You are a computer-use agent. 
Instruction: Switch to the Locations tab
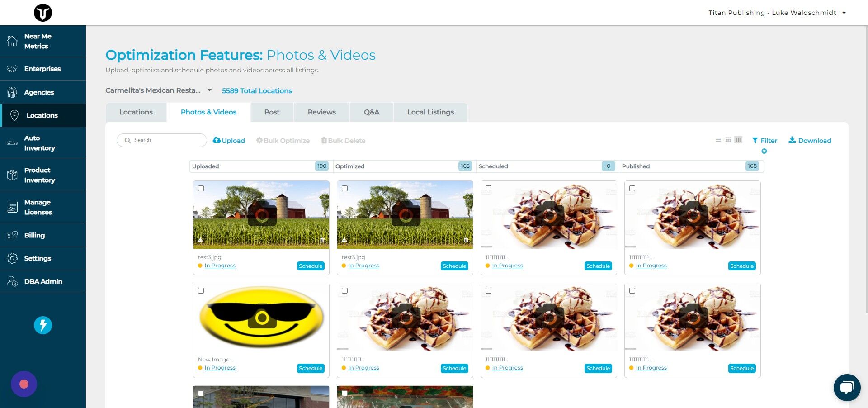pos(136,112)
